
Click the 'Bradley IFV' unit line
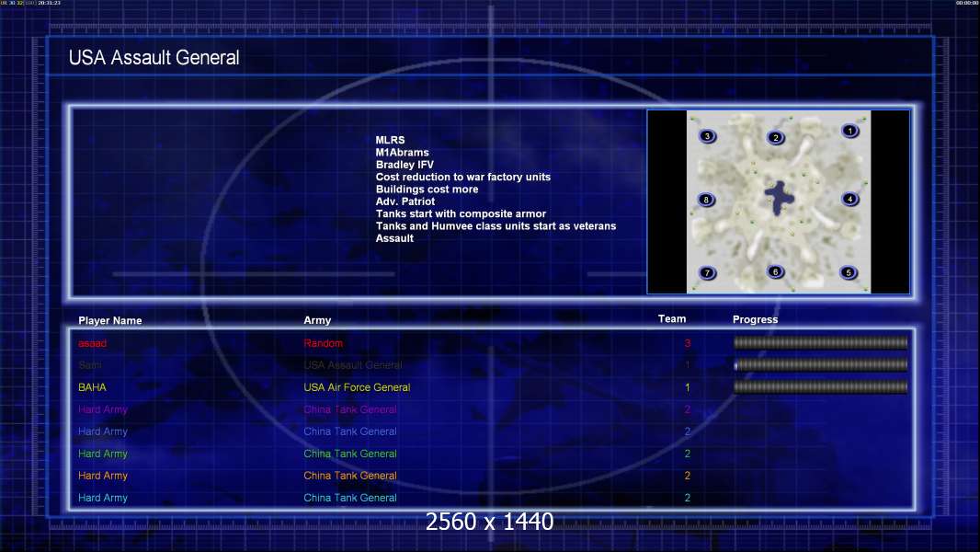click(x=405, y=165)
